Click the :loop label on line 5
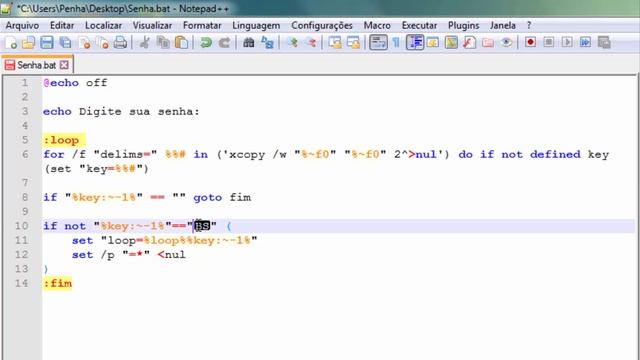This screenshot has width=640, height=360. click(x=61, y=140)
